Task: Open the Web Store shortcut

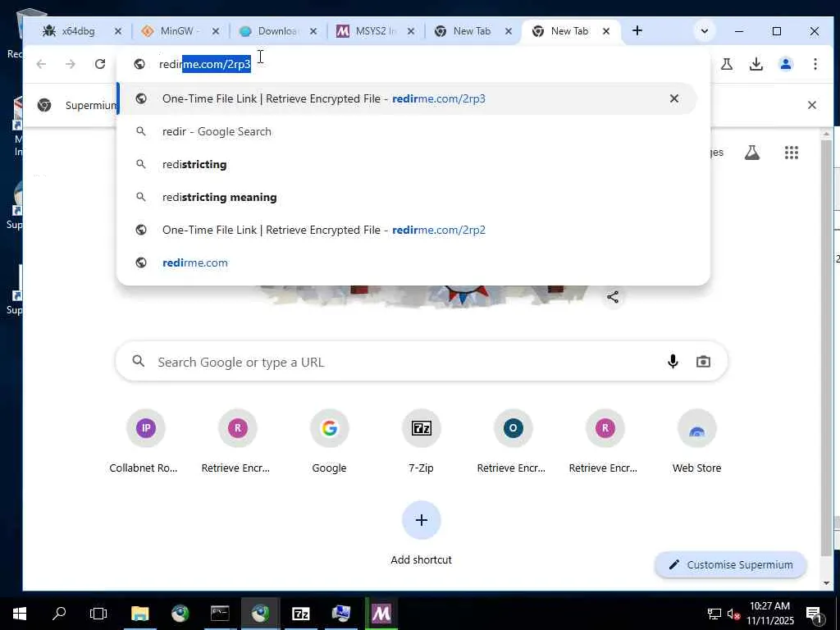Action: (x=696, y=442)
